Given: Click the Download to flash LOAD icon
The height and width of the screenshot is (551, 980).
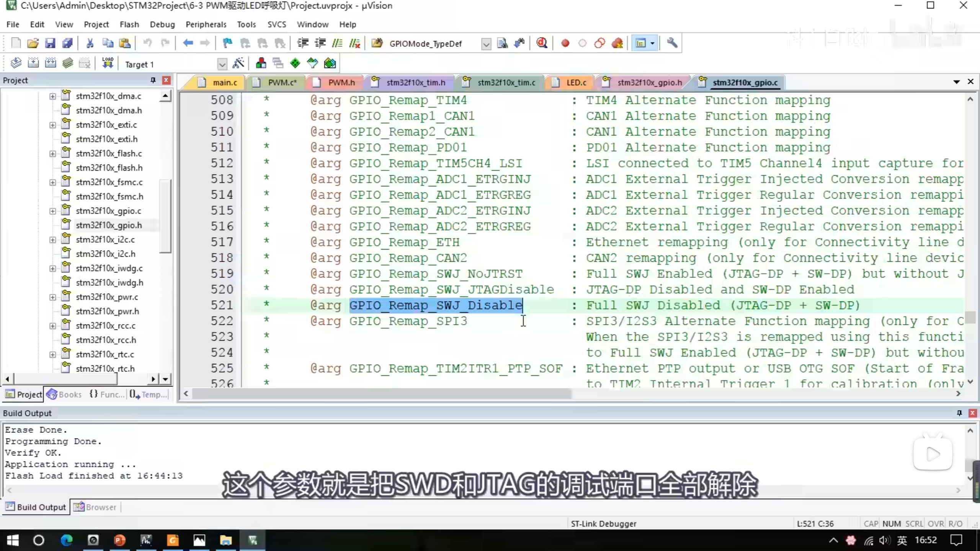Looking at the screenshot, I should pyautogui.click(x=108, y=63).
